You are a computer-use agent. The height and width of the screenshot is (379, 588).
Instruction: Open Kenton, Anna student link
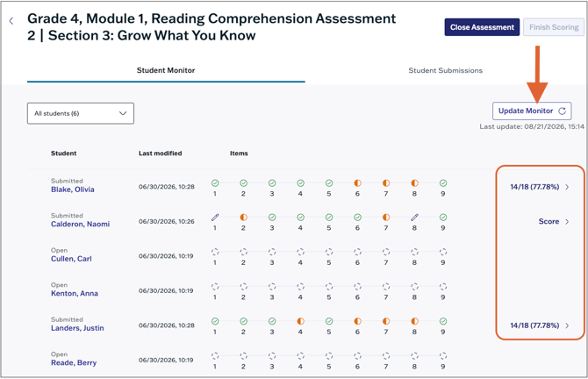click(x=75, y=293)
